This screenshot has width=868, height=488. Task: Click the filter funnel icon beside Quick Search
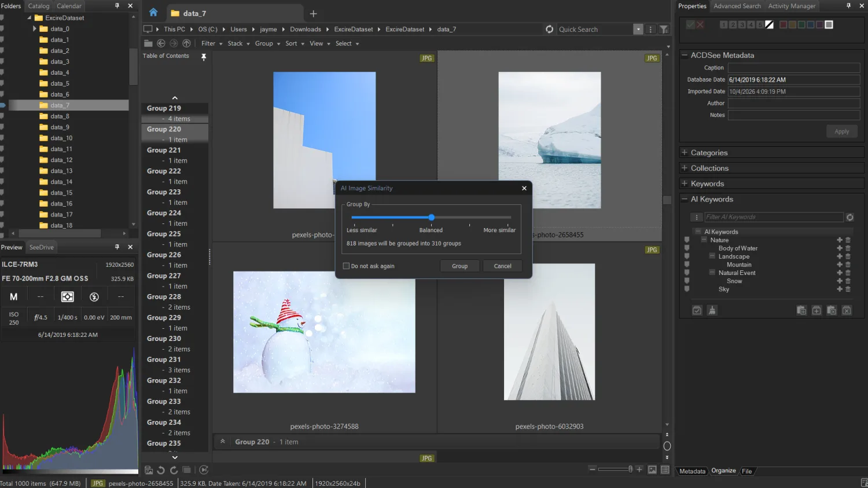(664, 29)
